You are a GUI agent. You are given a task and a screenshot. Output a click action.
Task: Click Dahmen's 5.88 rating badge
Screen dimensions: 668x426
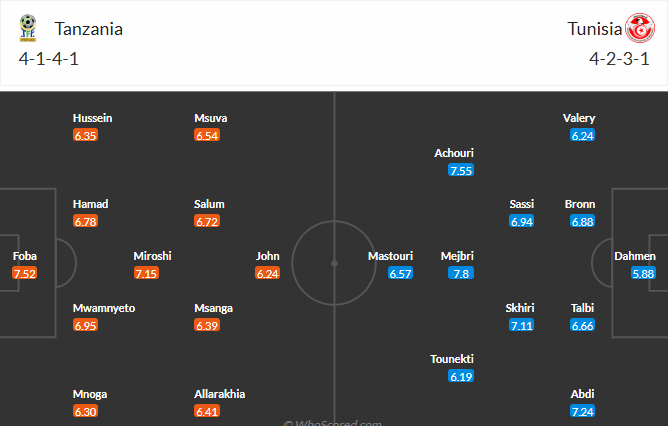pos(643,273)
